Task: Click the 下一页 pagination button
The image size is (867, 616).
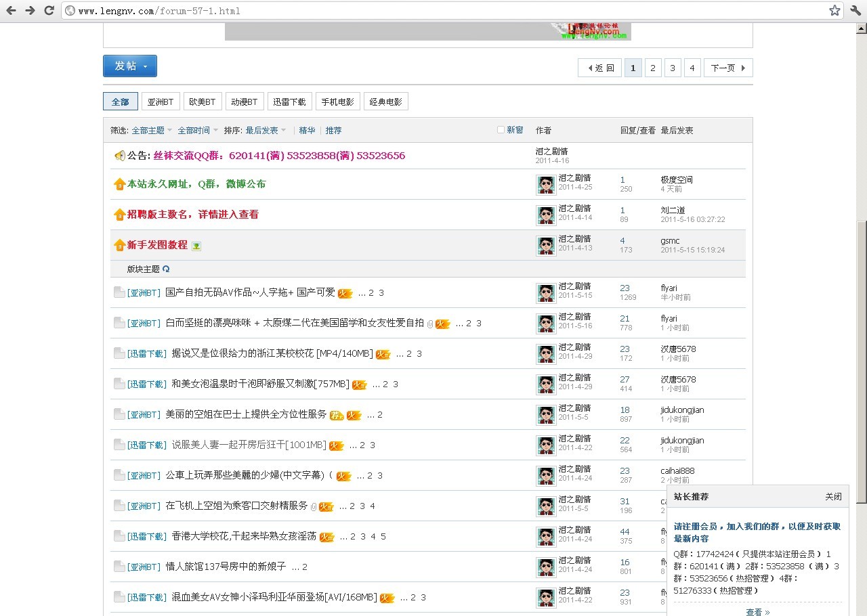Action: click(727, 68)
